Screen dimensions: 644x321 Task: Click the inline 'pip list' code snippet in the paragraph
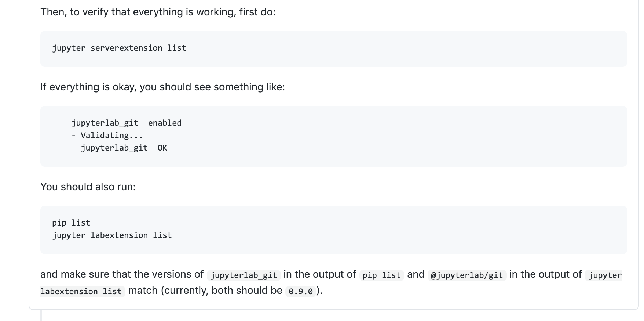[x=381, y=275]
